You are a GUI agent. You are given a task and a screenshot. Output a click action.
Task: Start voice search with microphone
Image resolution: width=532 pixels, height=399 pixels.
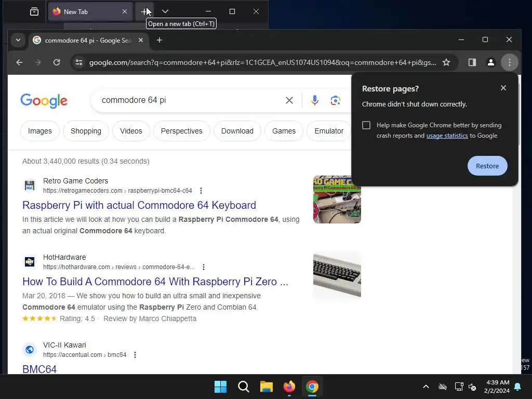point(314,100)
